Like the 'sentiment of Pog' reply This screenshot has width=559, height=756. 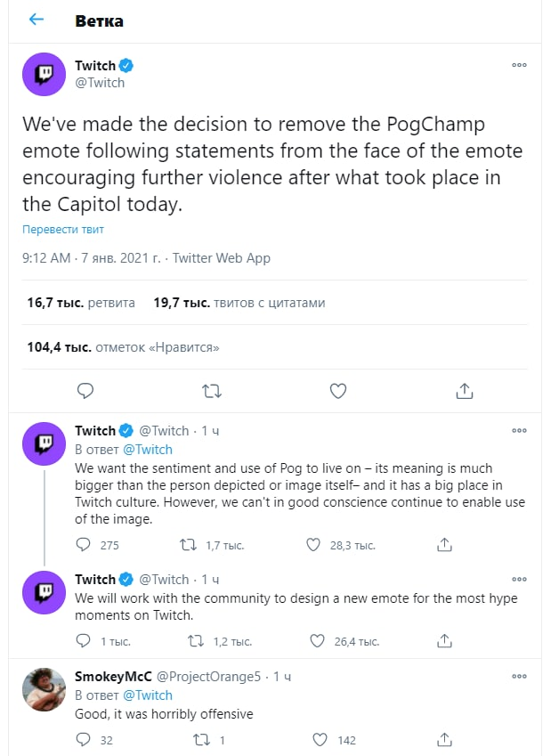(x=313, y=544)
